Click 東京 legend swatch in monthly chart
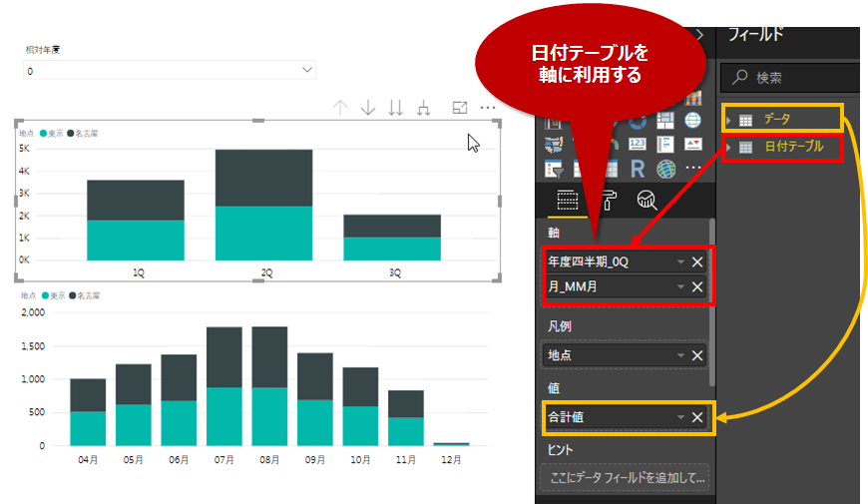Viewport: 868px width, 504px height. [45, 295]
